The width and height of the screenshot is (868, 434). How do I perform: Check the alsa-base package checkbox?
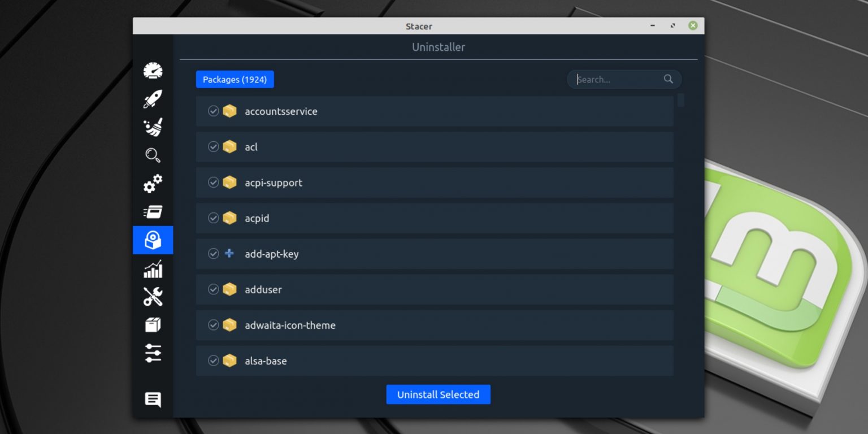pos(213,360)
